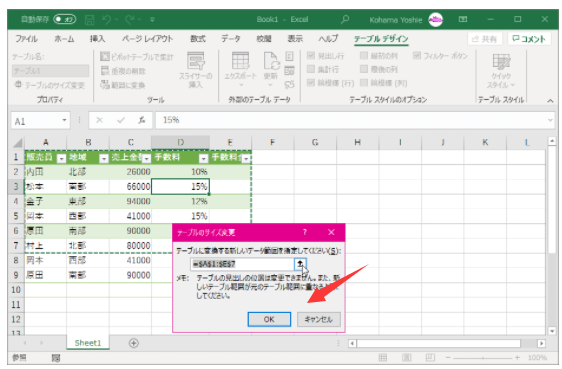
Task: Click テーブルのサイズ変更 in the ribbon
Action: [49, 85]
